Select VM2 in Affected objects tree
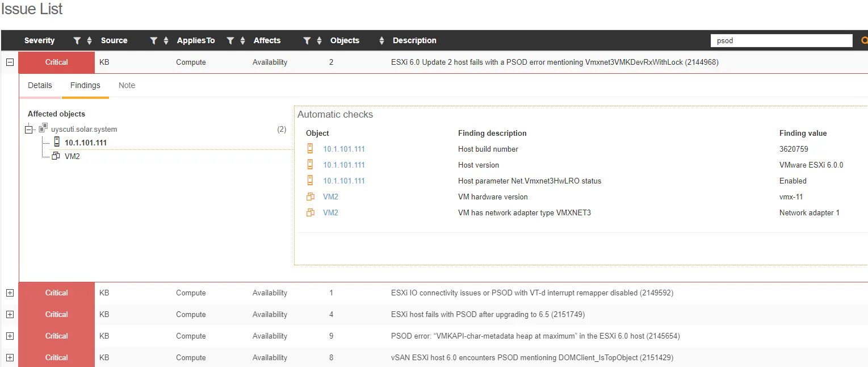 pos(72,156)
